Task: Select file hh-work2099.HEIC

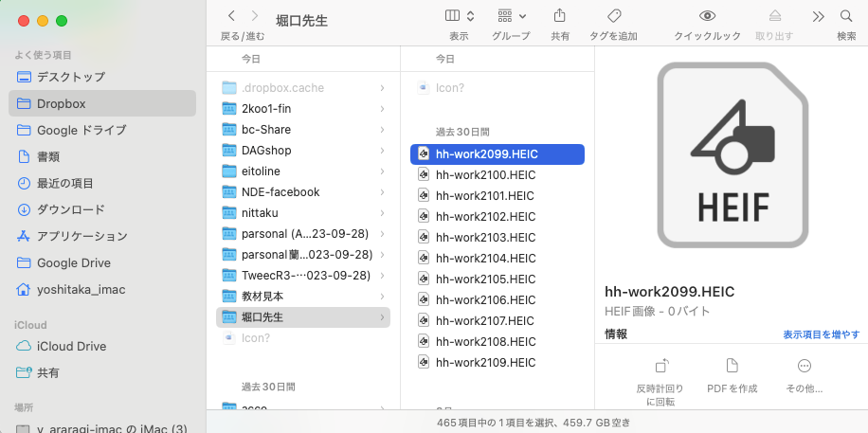Action: coord(497,154)
